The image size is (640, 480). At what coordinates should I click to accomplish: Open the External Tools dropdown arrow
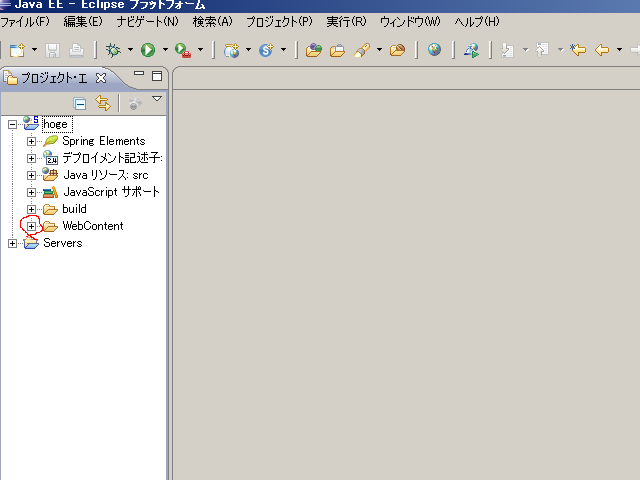(200, 50)
